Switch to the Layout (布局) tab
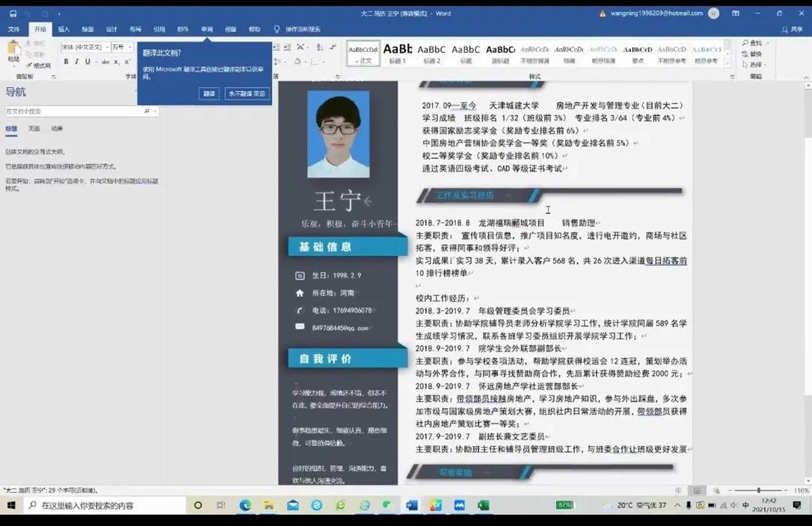812x526 pixels. tap(135, 29)
